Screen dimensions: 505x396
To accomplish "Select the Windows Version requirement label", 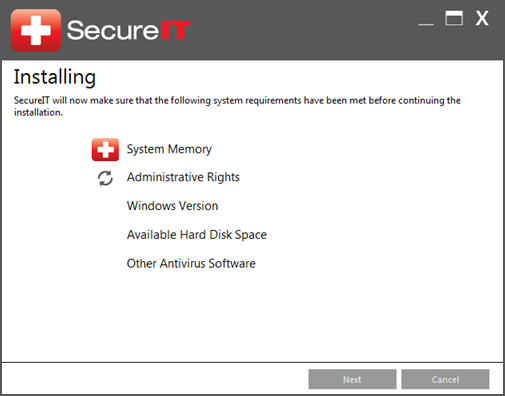I will tap(172, 206).
